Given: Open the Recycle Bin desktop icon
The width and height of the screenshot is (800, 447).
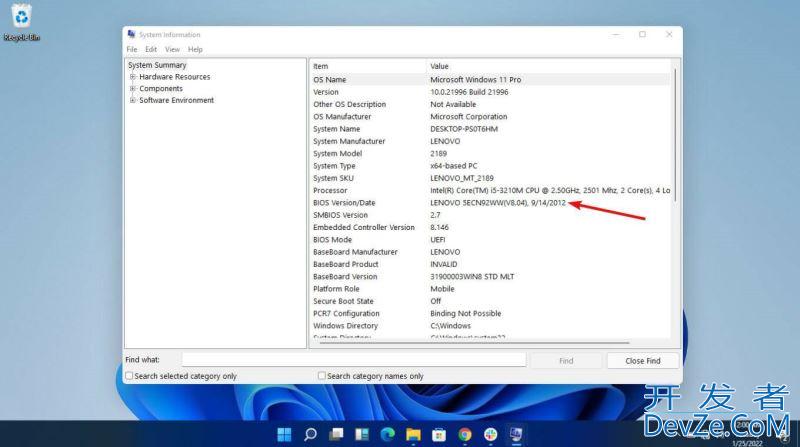Looking at the screenshot, I should pyautogui.click(x=20, y=22).
